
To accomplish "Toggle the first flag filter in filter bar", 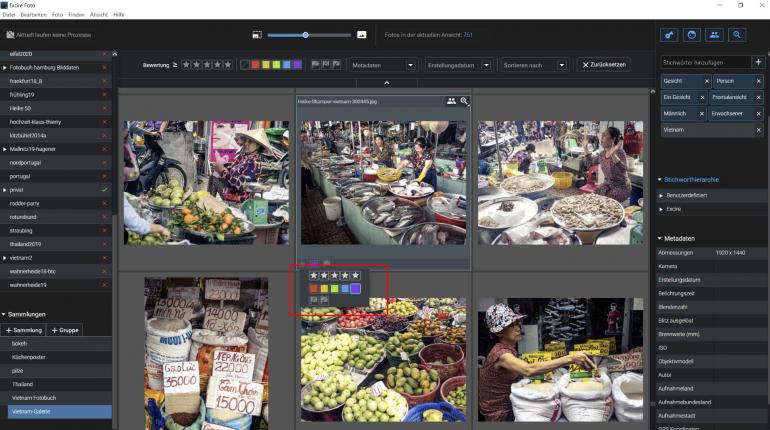I will (x=314, y=64).
